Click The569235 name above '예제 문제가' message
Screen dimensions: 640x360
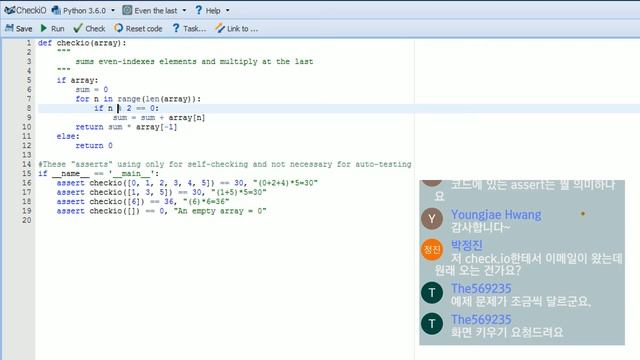click(x=481, y=289)
